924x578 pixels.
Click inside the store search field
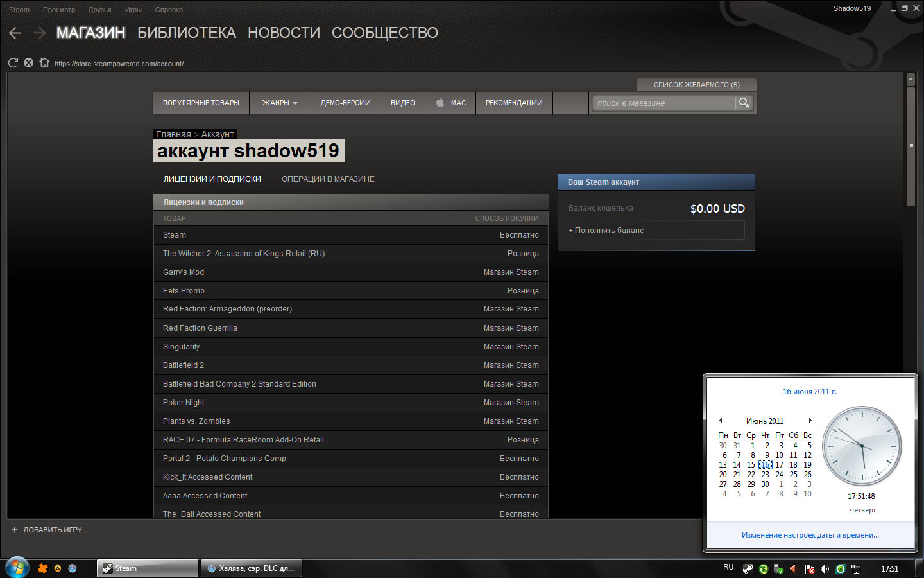[x=664, y=103]
